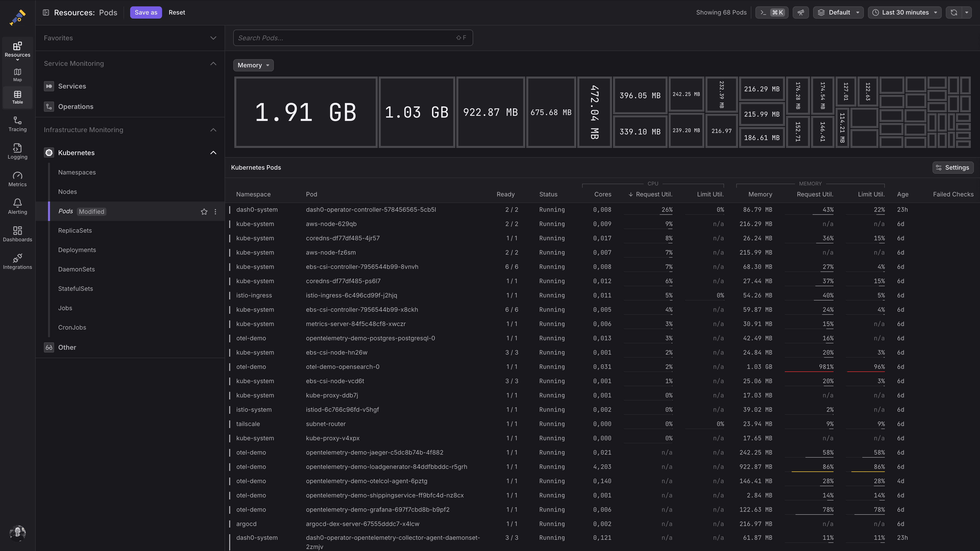Open Settings for Kubernetes Pods table
The image size is (980, 551).
(953, 167)
